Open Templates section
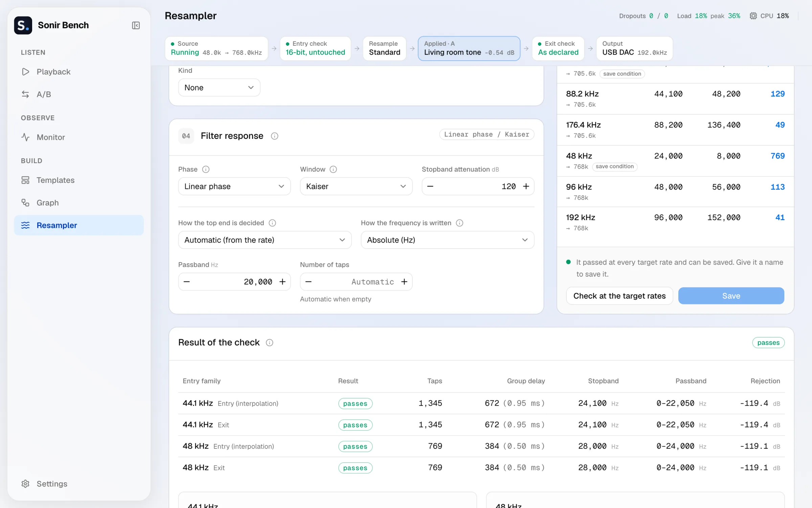Image resolution: width=812 pixels, height=508 pixels. pos(79,180)
